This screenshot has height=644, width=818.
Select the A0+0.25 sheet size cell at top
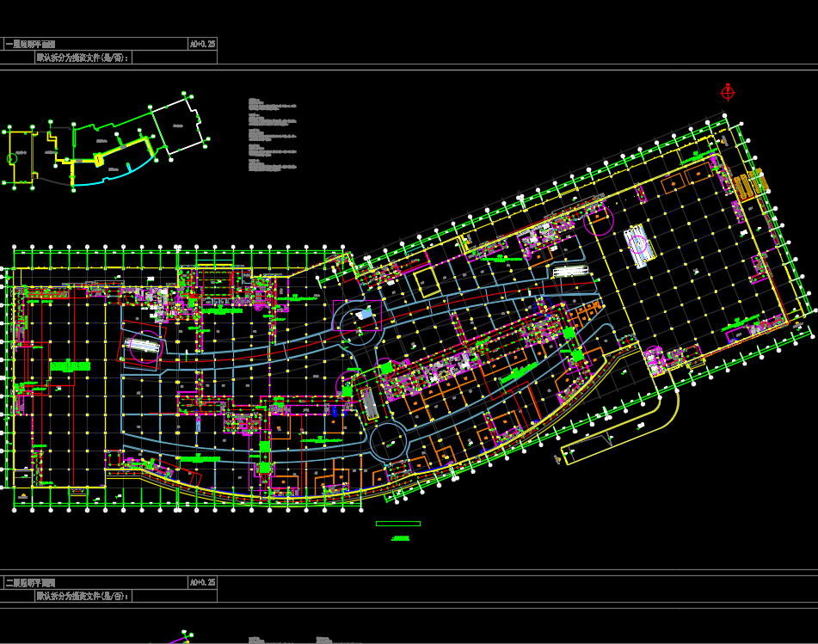tap(202, 42)
